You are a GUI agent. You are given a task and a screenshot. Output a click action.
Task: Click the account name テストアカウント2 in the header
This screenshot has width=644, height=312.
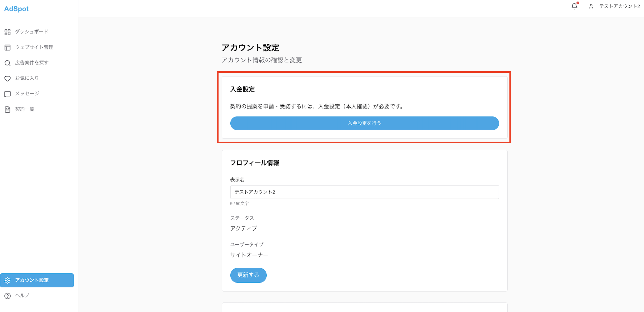pyautogui.click(x=619, y=6)
